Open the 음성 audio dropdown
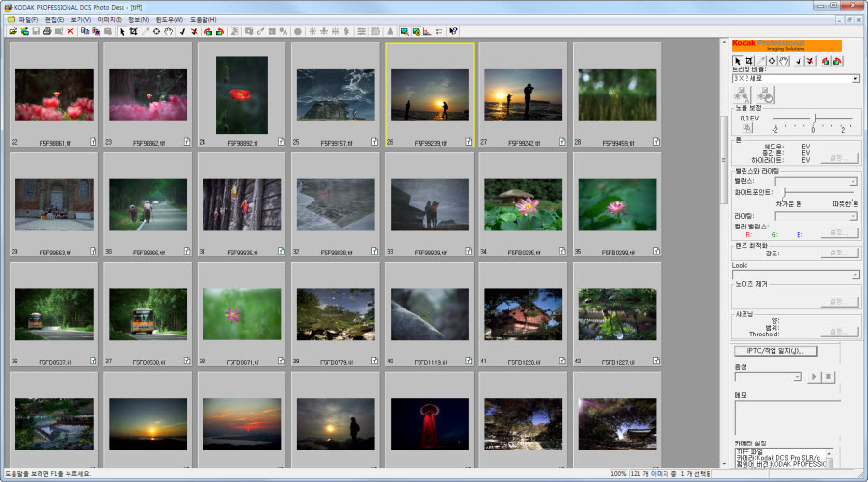The width and height of the screenshot is (868, 482). 797,376
